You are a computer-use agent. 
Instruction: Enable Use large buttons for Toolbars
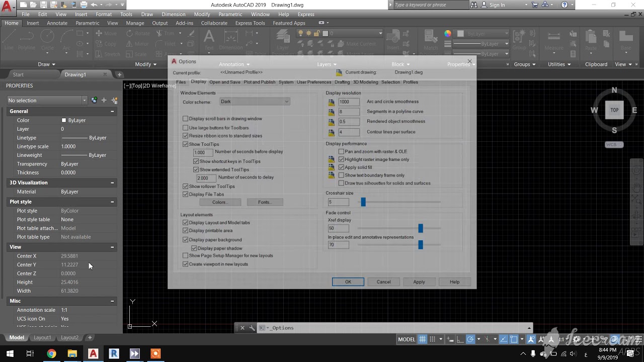point(186,128)
